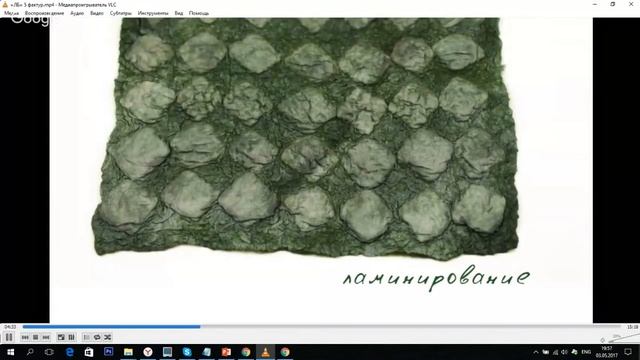
Task: Adjust the VLC volume slider
Action: pyautogui.click(x=624, y=337)
